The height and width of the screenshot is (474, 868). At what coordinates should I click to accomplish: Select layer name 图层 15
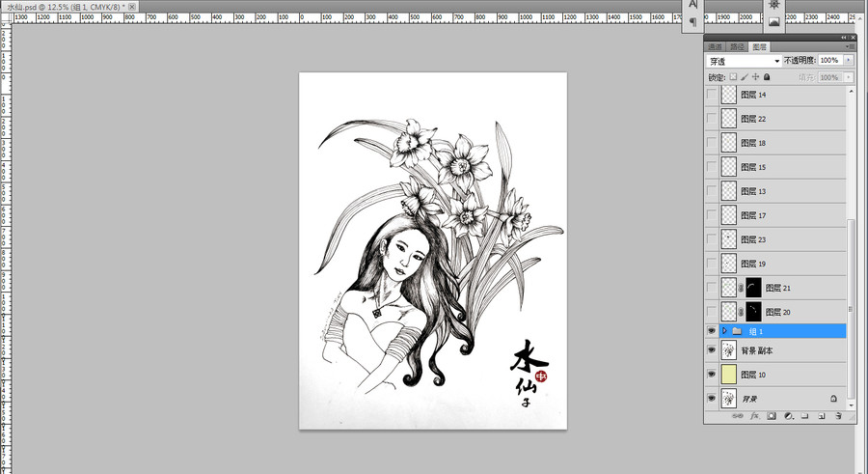pos(753,167)
